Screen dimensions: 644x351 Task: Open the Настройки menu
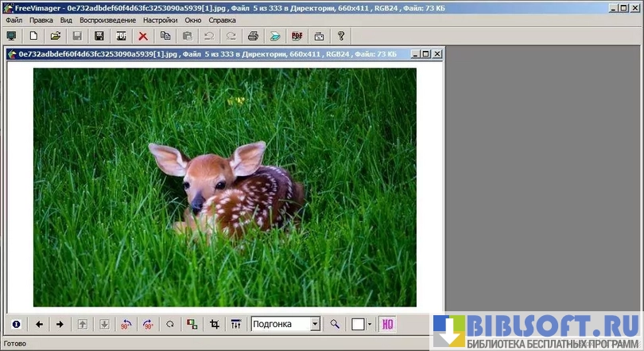(x=160, y=20)
